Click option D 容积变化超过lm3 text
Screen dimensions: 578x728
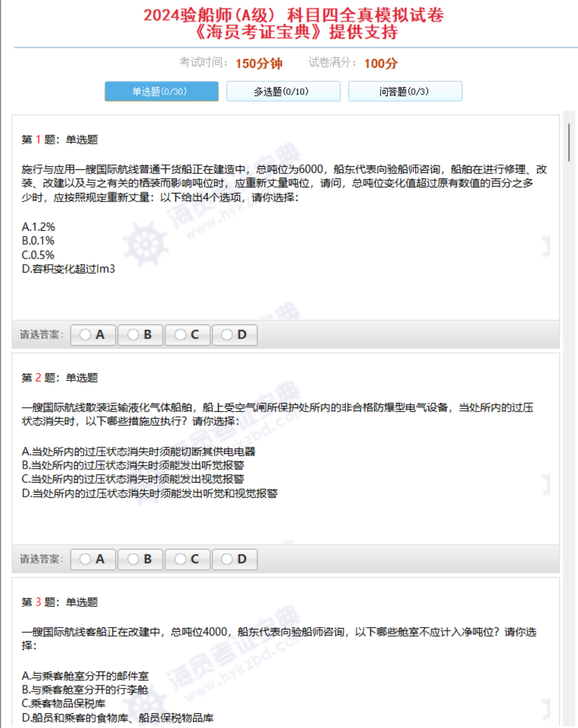point(68,268)
